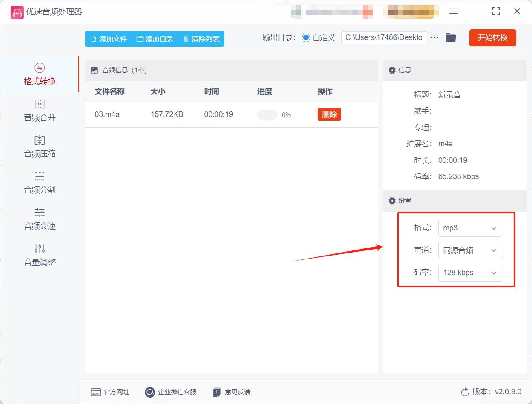Open the 码率 dropdown set to 128 kbps
This screenshot has height=404, width=532.
click(x=470, y=273)
